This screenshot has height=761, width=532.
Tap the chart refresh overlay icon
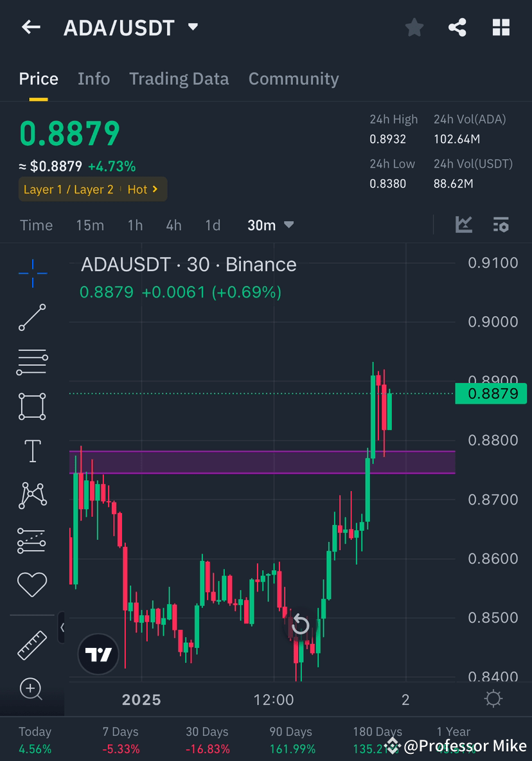300,624
